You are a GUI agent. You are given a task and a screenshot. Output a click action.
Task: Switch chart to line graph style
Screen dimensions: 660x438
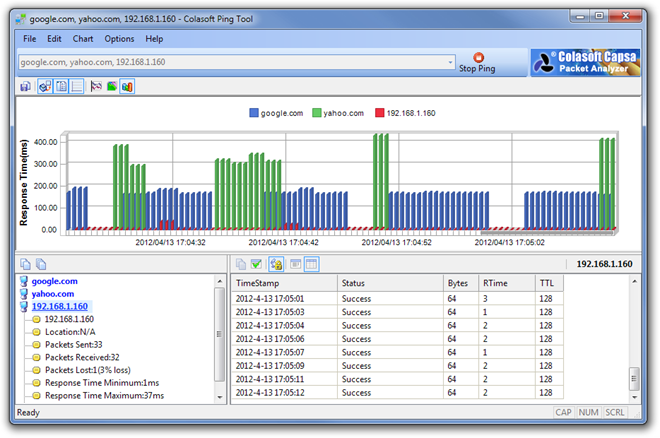[96, 87]
